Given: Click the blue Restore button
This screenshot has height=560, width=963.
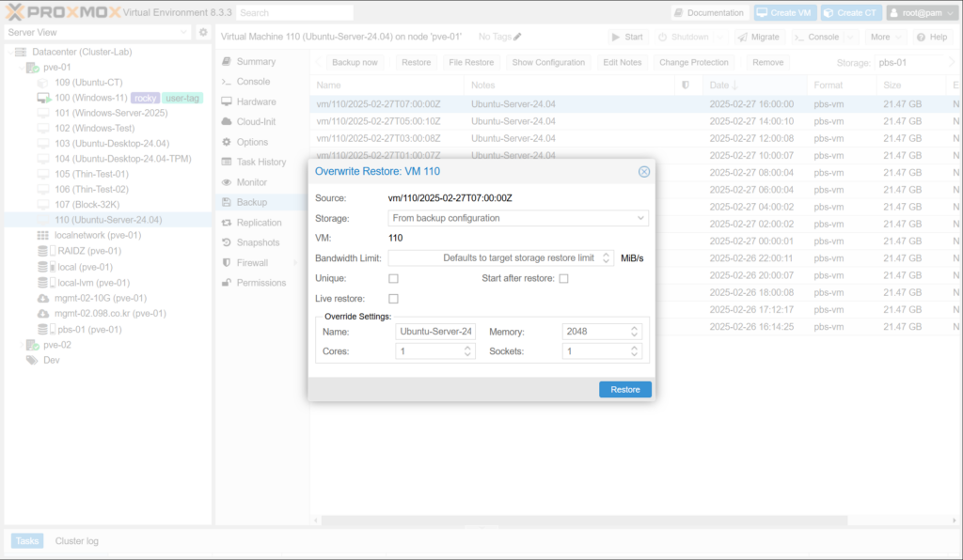Looking at the screenshot, I should 624,389.
